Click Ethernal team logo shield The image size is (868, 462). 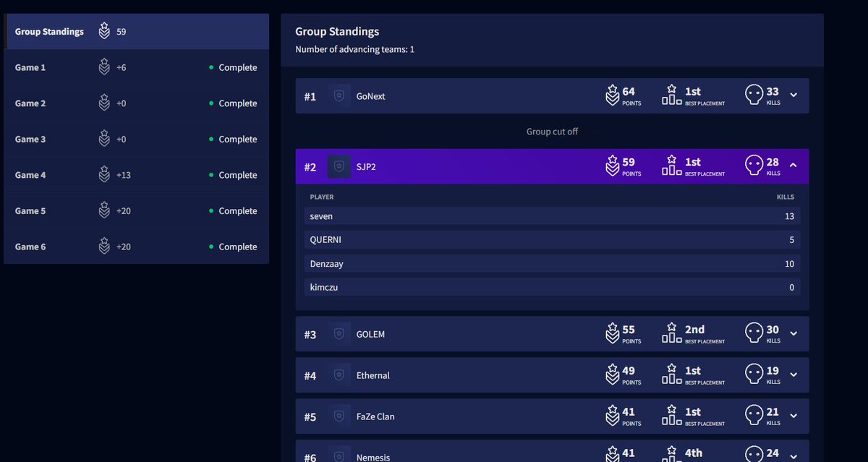tap(339, 375)
